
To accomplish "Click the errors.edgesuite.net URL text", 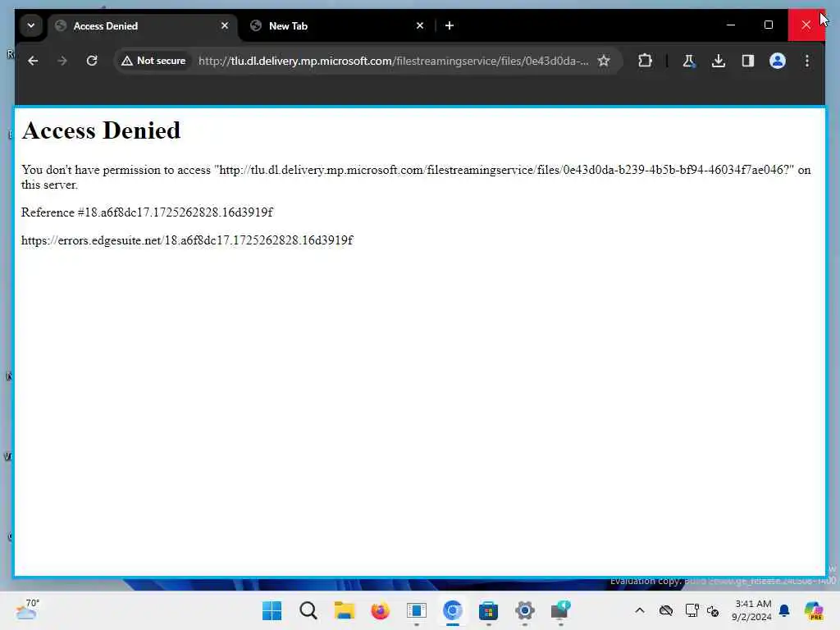I will [187, 240].
